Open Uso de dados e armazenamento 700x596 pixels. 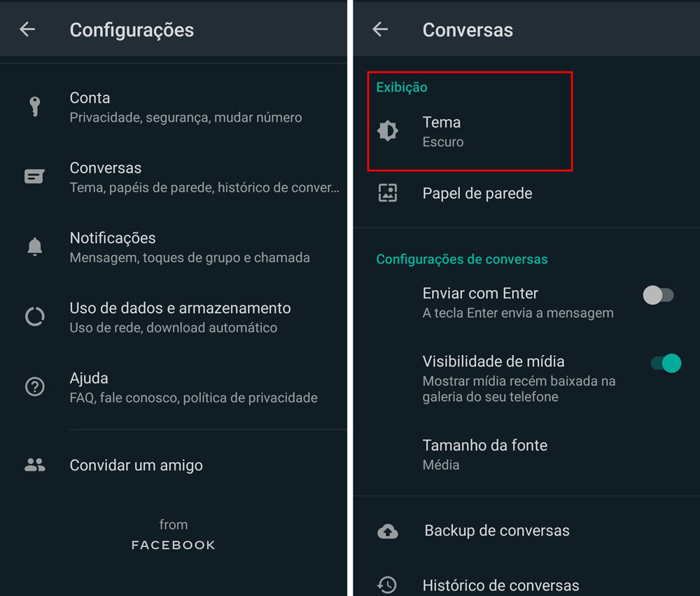pos(174,317)
